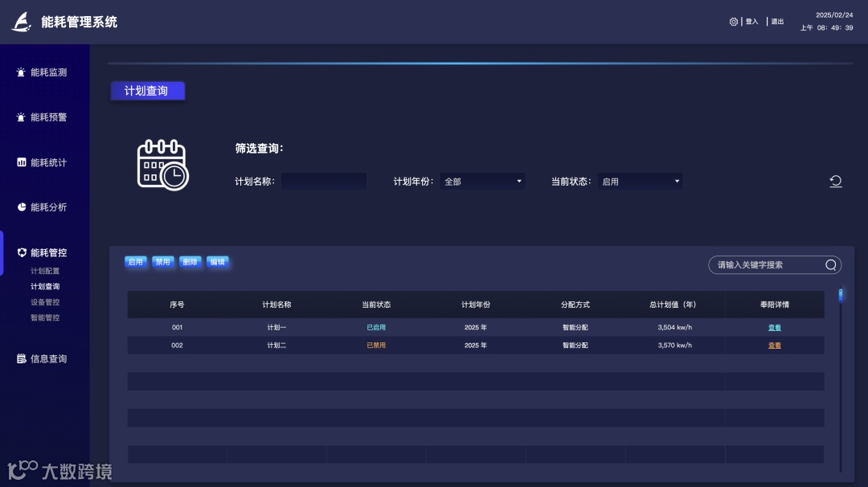Screen dimensions: 868x487
Task: Click the 计划名称 column header
Action: coord(276,305)
